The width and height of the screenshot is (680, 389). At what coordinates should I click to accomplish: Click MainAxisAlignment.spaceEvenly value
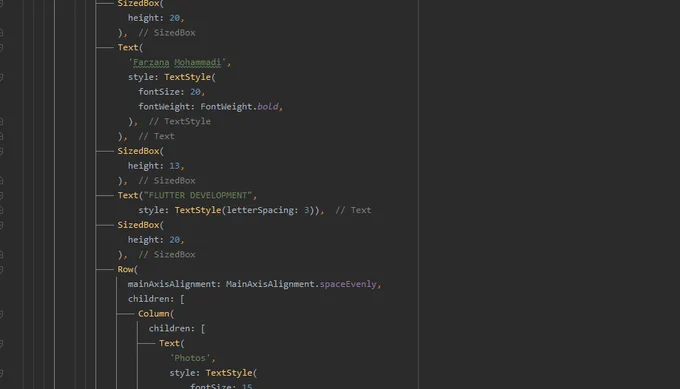coord(301,284)
